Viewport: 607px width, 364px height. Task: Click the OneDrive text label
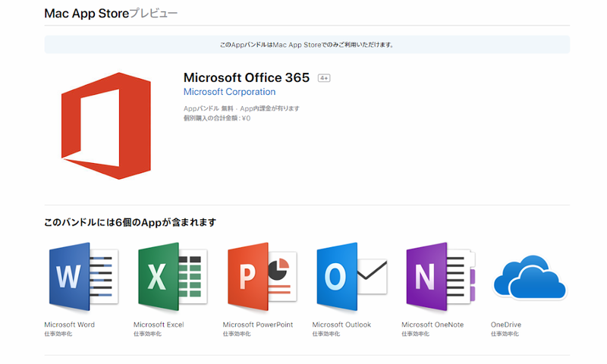506,325
